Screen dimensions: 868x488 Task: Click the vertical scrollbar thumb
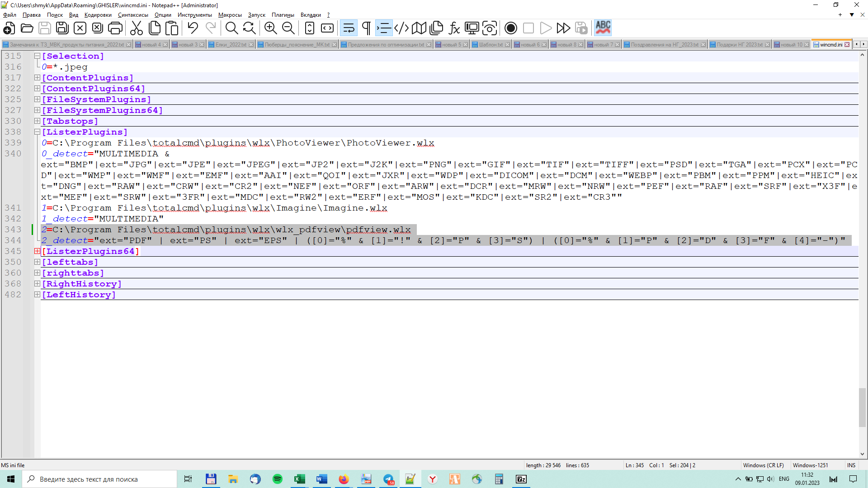pos(862,407)
